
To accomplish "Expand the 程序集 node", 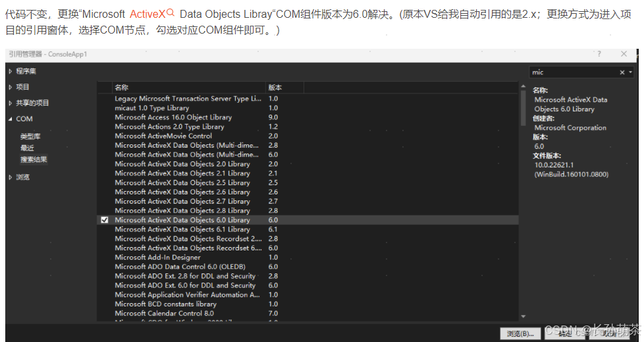I will point(11,71).
